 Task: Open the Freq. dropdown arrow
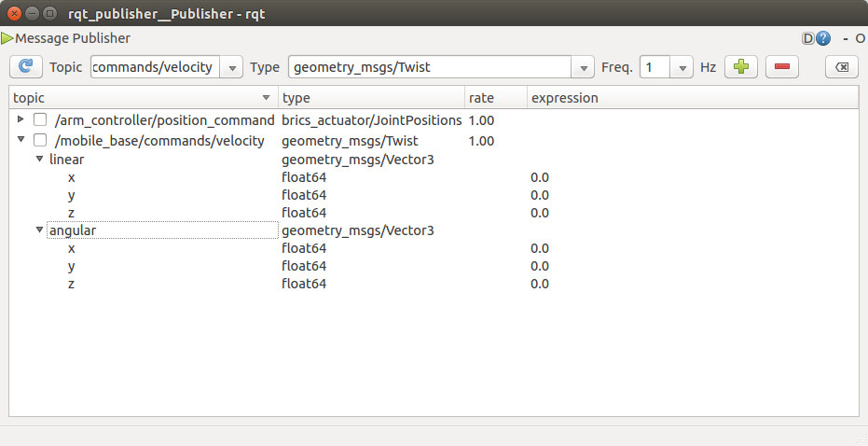click(682, 67)
